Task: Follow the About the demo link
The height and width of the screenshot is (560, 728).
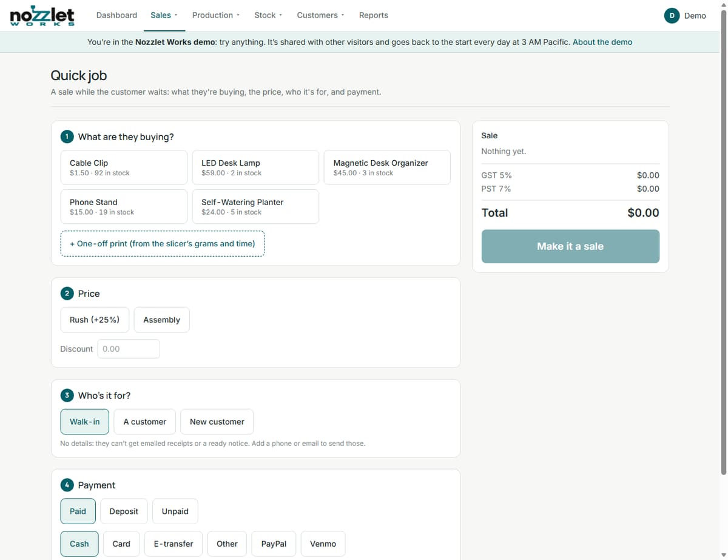Action: (602, 42)
